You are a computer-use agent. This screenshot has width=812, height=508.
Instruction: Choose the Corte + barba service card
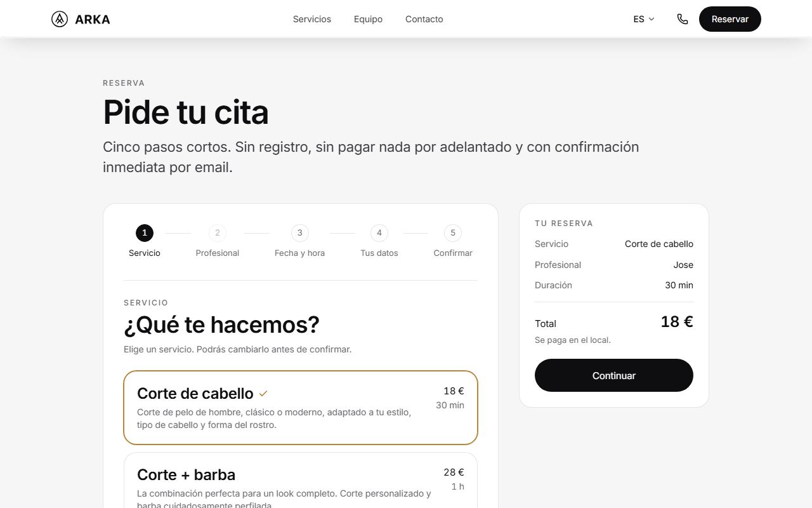[301, 480]
